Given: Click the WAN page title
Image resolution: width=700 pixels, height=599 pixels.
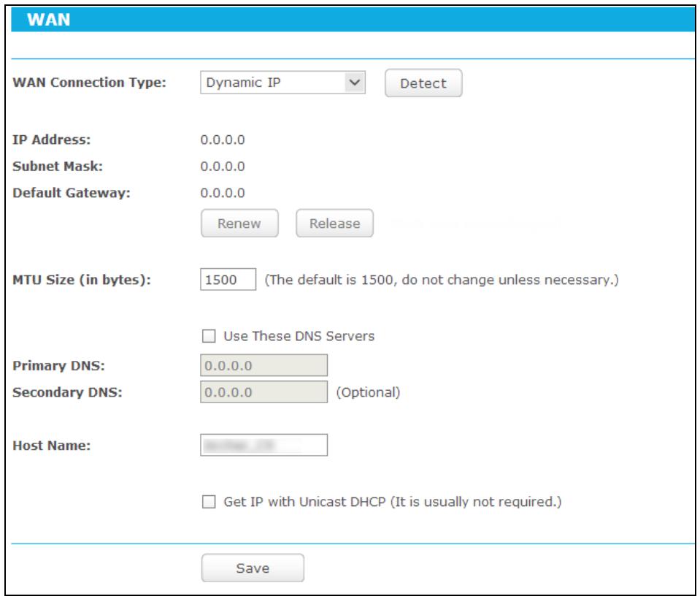Looking at the screenshot, I should coord(49,20).
